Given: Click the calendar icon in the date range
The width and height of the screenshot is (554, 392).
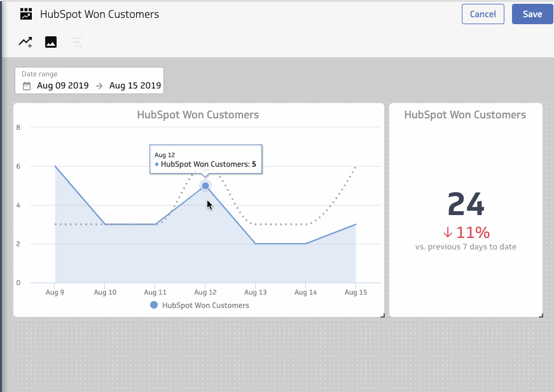Looking at the screenshot, I should (25, 85).
